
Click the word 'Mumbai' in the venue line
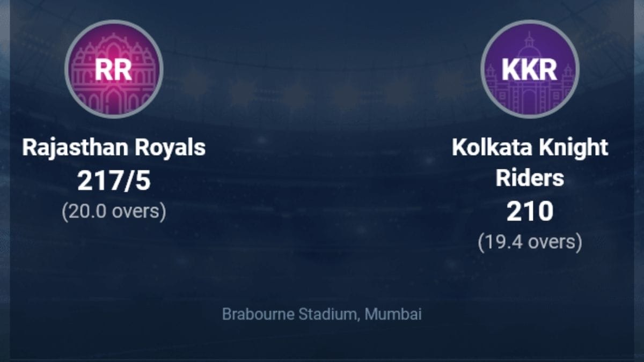point(393,314)
